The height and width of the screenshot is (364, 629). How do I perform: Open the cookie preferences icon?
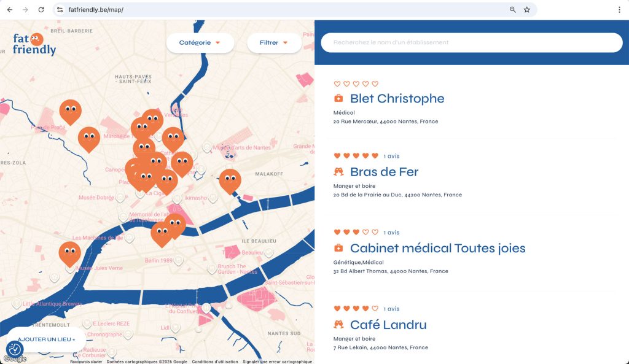click(15, 349)
